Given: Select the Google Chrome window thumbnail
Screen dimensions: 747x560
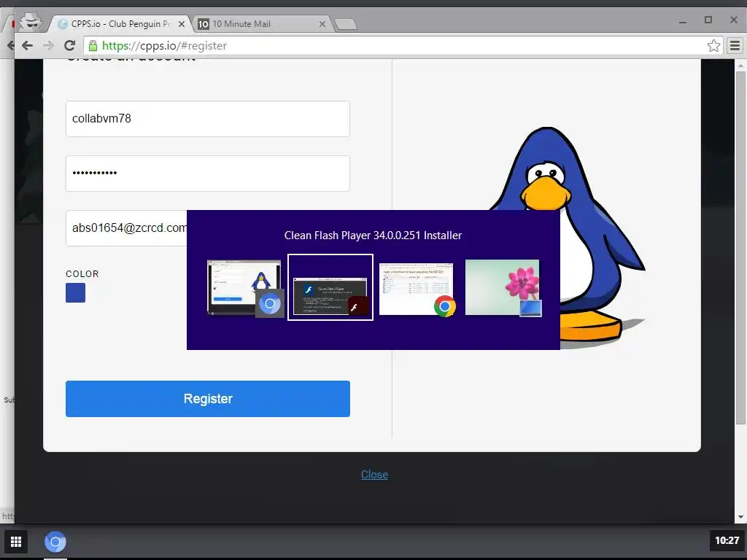Looking at the screenshot, I should [416, 289].
